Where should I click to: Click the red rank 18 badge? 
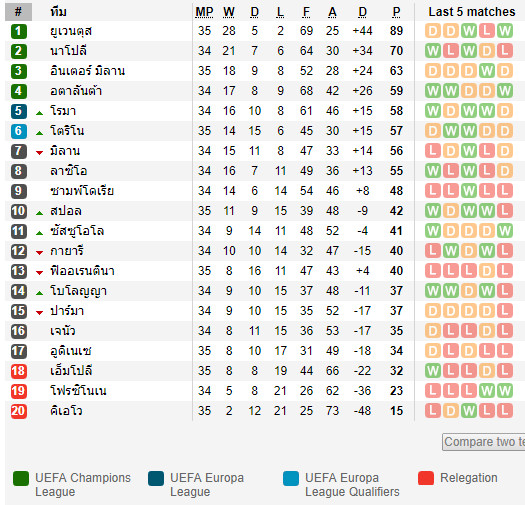(x=18, y=371)
